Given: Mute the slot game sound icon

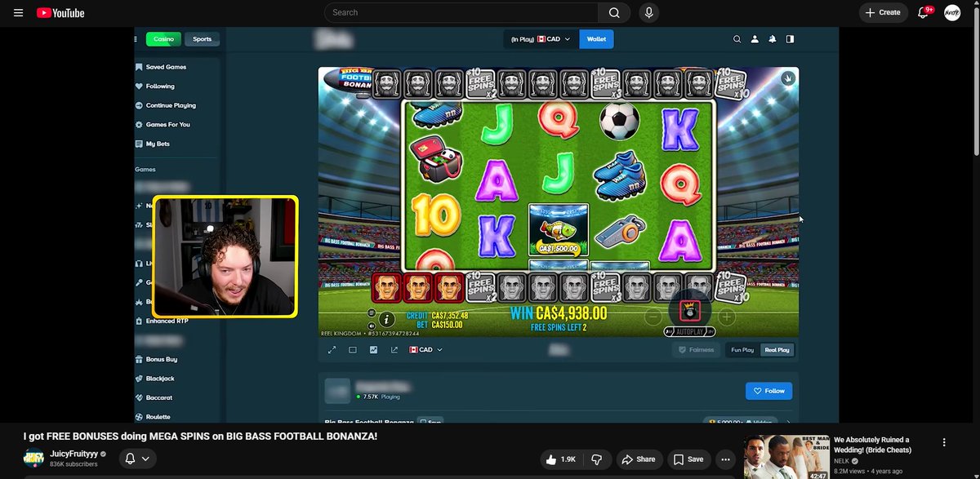Looking at the screenshot, I should [x=372, y=325].
